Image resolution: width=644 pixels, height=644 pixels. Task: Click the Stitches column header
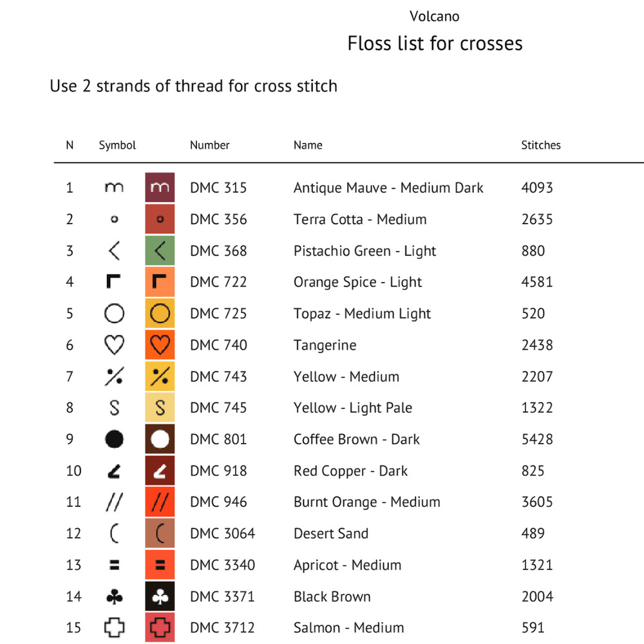tap(540, 145)
